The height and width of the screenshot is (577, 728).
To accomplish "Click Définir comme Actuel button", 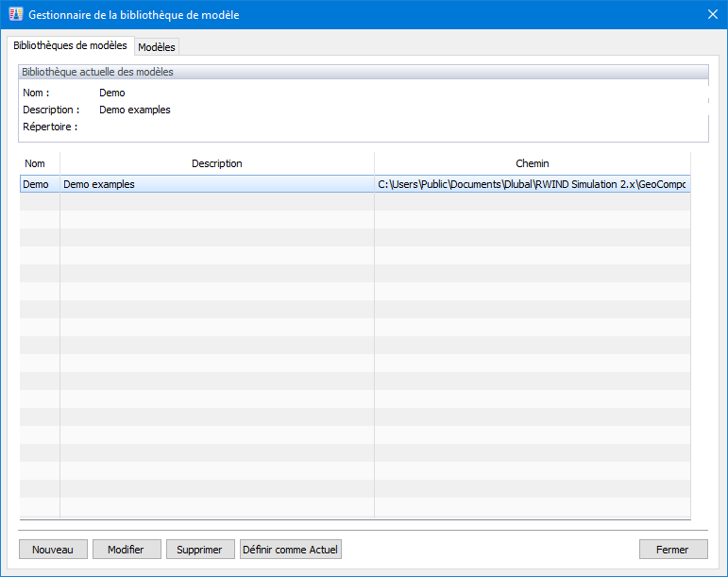I will [291, 550].
